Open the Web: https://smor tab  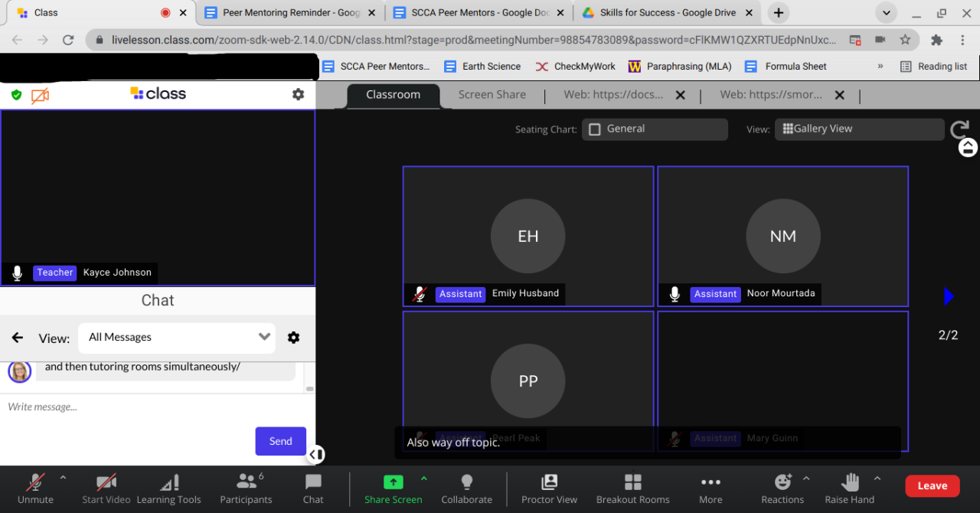coord(771,95)
